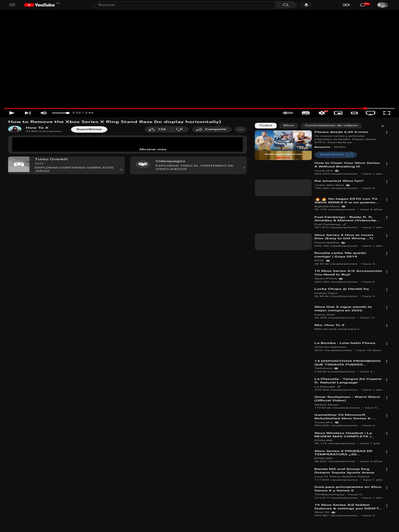Viewport: 399px width, 532px height.
Task: Skip to the next video
Action: coord(28,113)
